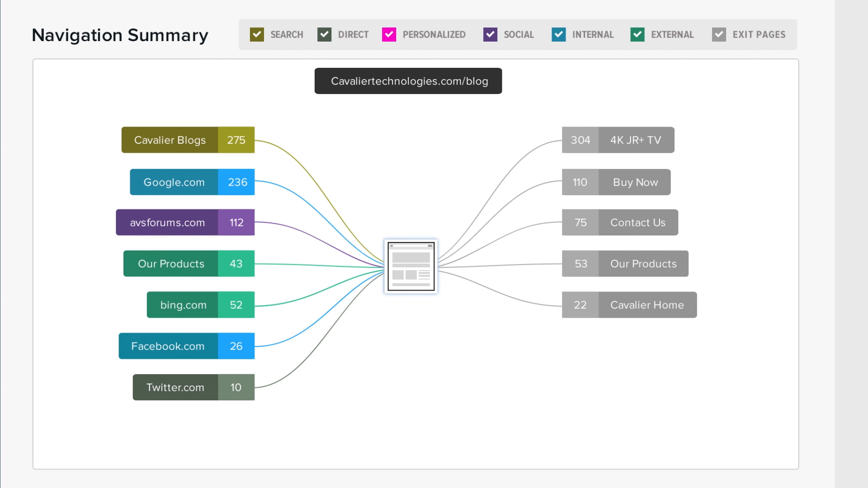Uncheck the SEARCH filter checkbox
This screenshot has height=488, width=868.
(257, 35)
